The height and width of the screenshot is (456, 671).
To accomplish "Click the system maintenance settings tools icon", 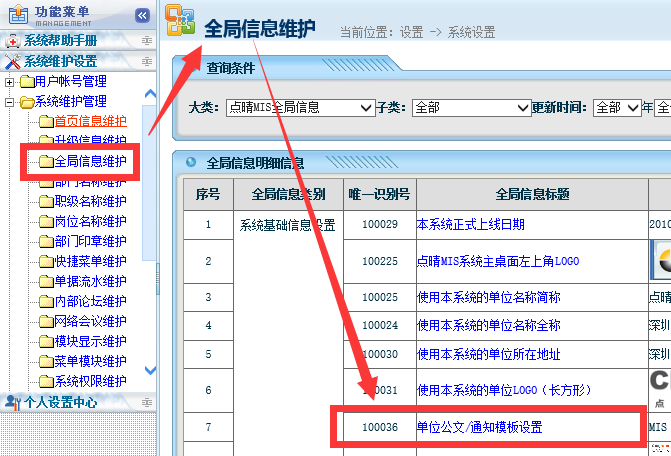I will pyautogui.click(x=12, y=62).
